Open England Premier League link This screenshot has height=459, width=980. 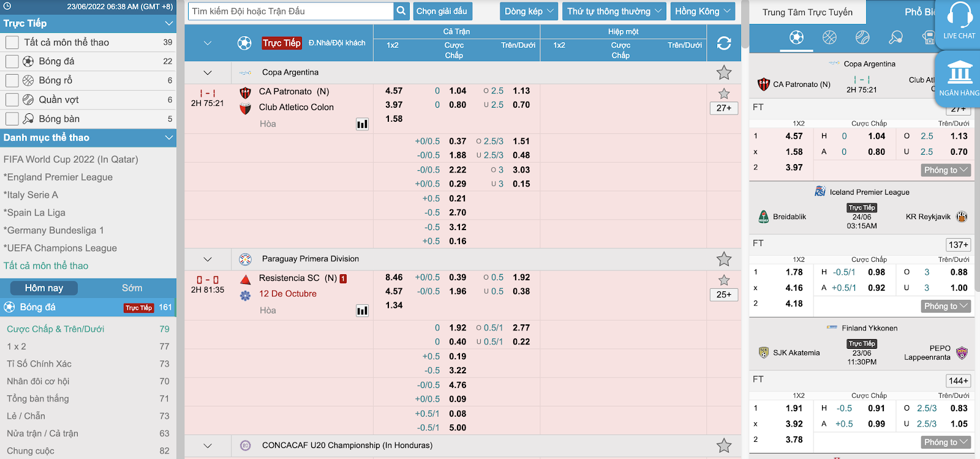pyautogui.click(x=58, y=177)
